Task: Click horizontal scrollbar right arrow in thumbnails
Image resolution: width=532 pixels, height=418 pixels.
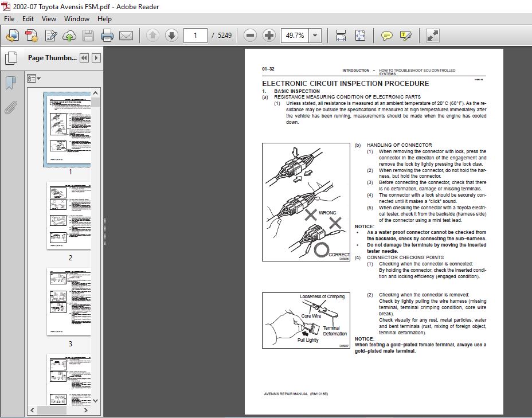Action: point(86,410)
